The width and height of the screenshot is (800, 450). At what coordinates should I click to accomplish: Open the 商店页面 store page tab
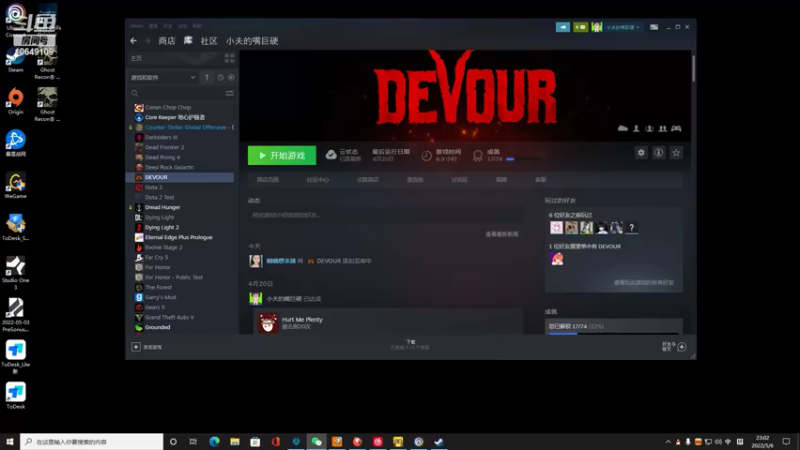point(267,180)
